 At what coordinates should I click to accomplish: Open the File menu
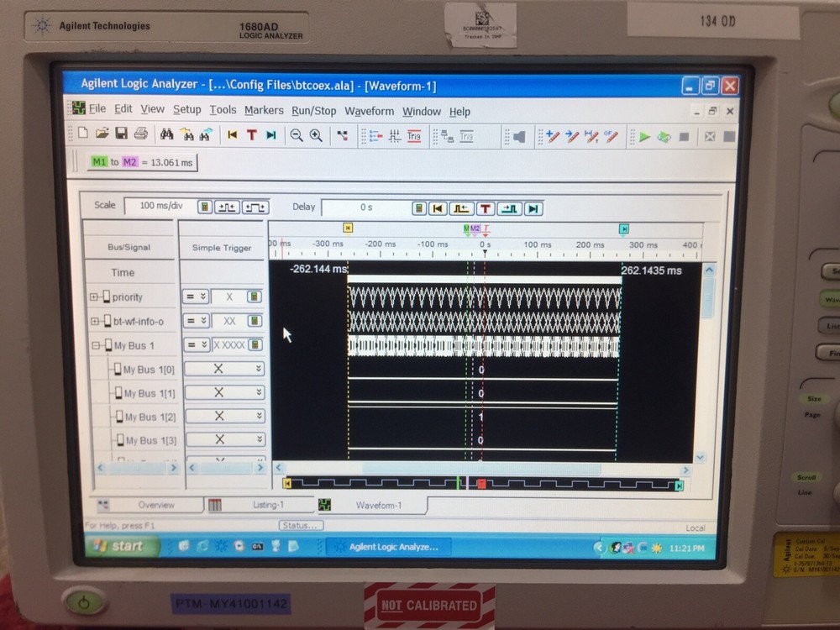(97, 108)
